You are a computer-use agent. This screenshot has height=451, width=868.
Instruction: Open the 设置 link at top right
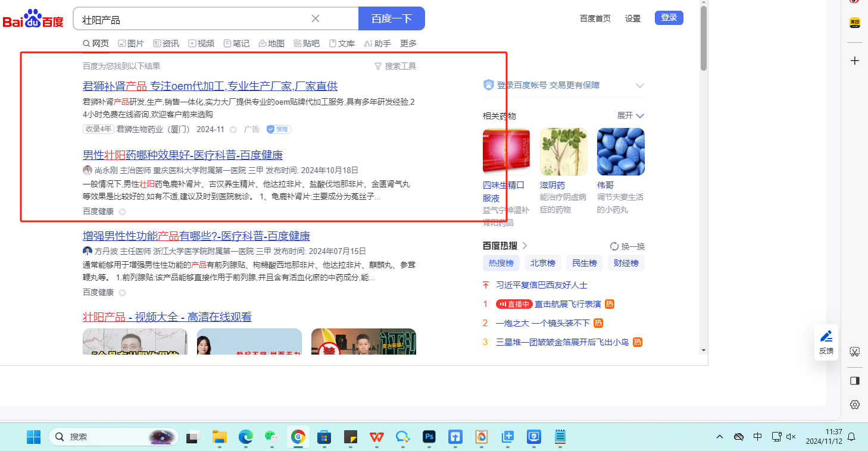coord(633,18)
